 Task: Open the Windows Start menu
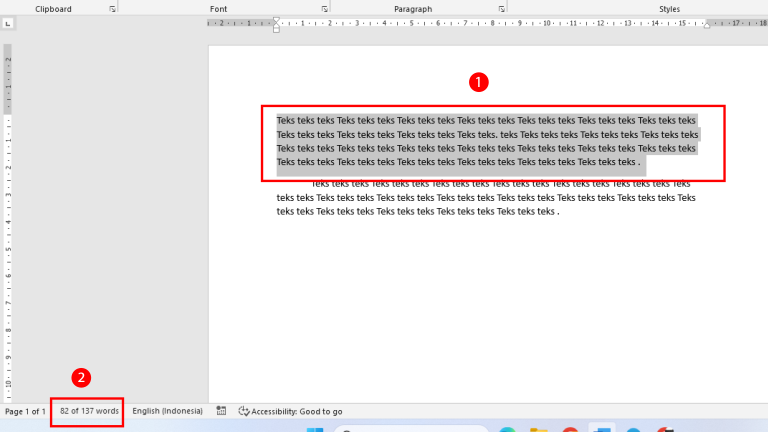(315, 430)
